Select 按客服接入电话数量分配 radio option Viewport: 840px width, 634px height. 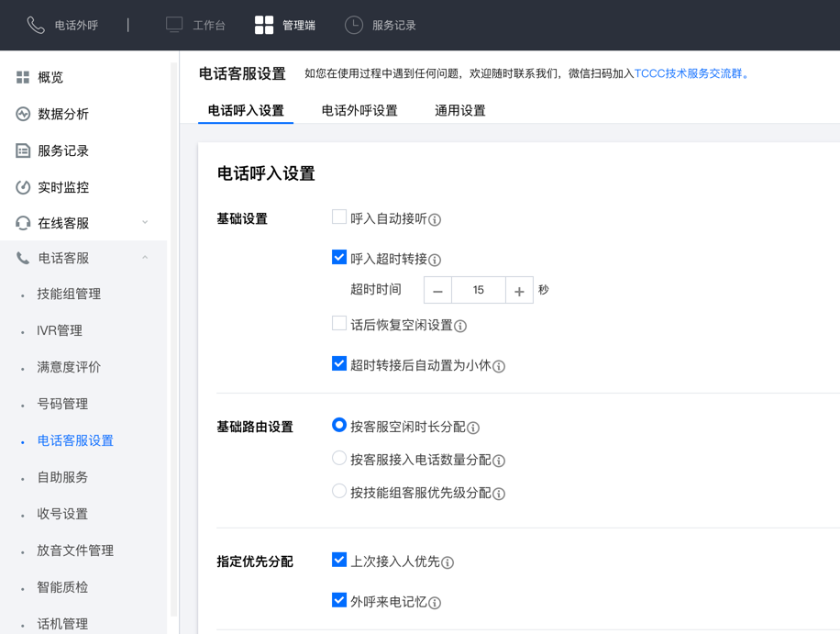339,459
